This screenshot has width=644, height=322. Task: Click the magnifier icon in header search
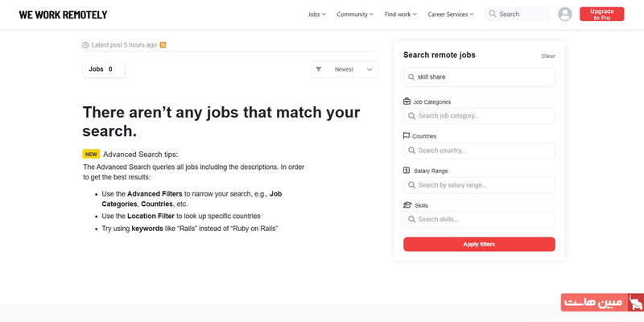[x=493, y=14]
